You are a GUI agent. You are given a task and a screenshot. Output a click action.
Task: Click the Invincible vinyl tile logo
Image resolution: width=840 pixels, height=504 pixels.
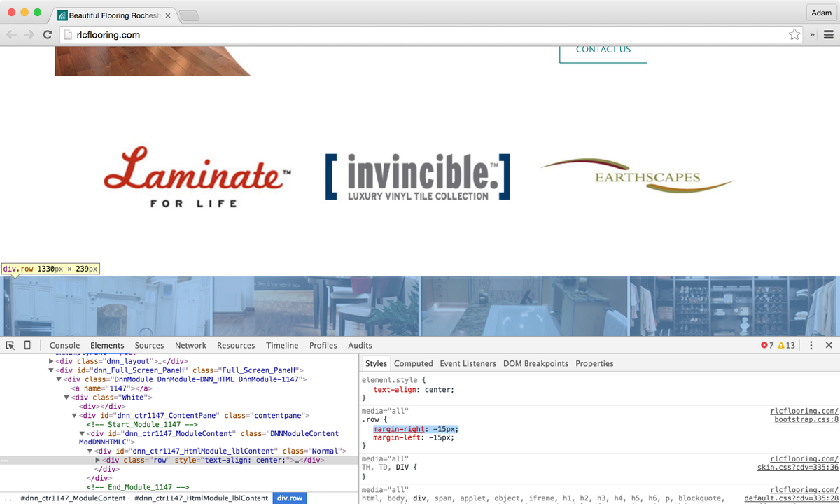pyautogui.click(x=418, y=177)
